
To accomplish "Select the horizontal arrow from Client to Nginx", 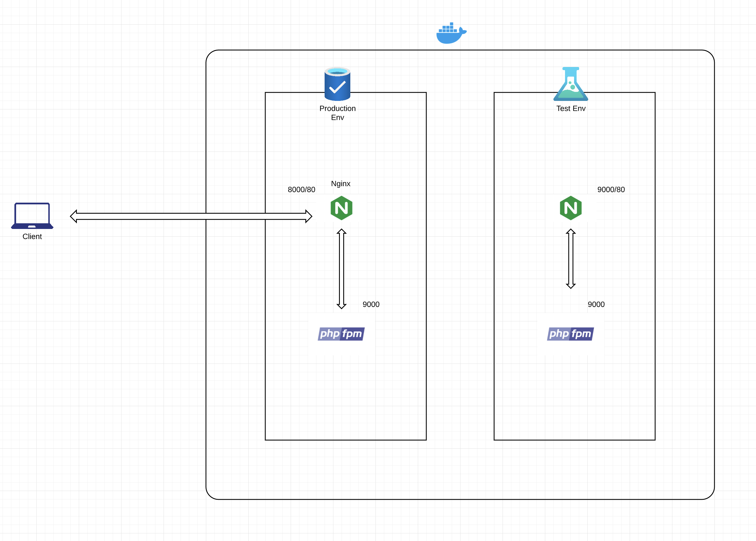I will tap(191, 216).
